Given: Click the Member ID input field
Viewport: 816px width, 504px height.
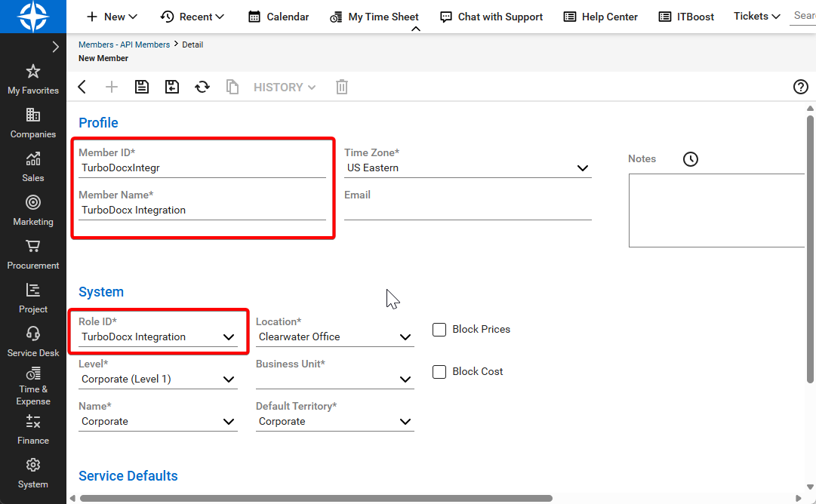Looking at the screenshot, I should (202, 168).
